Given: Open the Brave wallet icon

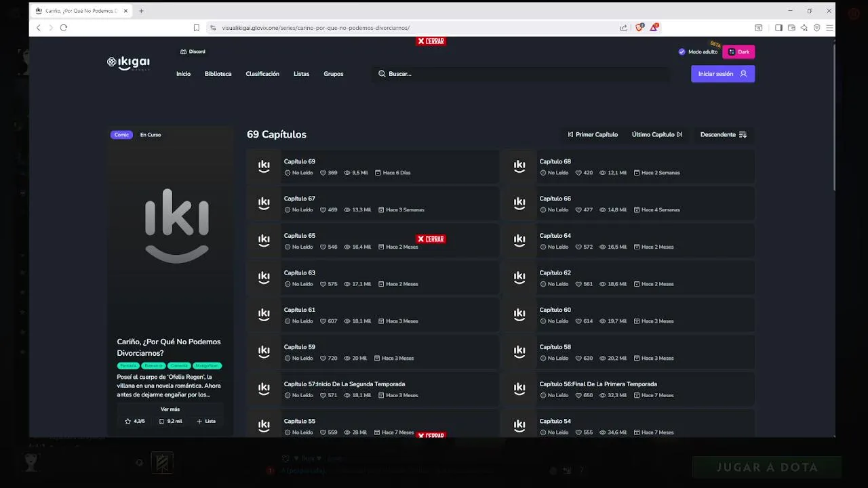Looking at the screenshot, I should click(x=791, y=28).
